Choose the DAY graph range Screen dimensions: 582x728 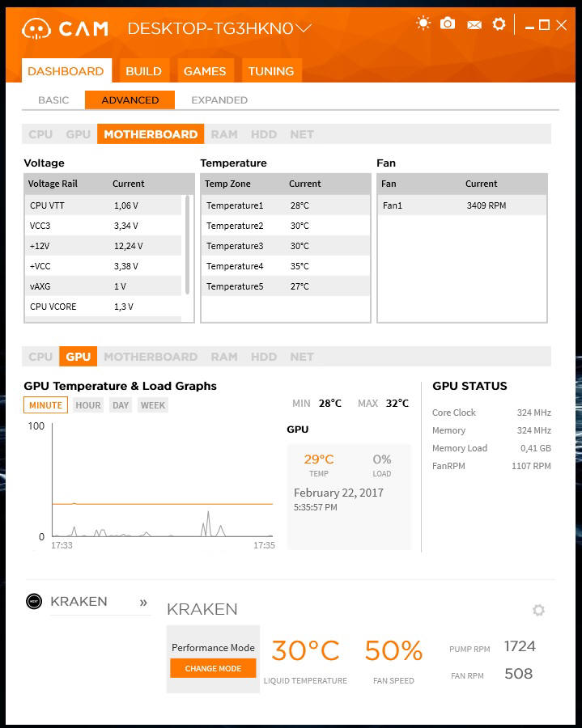click(121, 405)
